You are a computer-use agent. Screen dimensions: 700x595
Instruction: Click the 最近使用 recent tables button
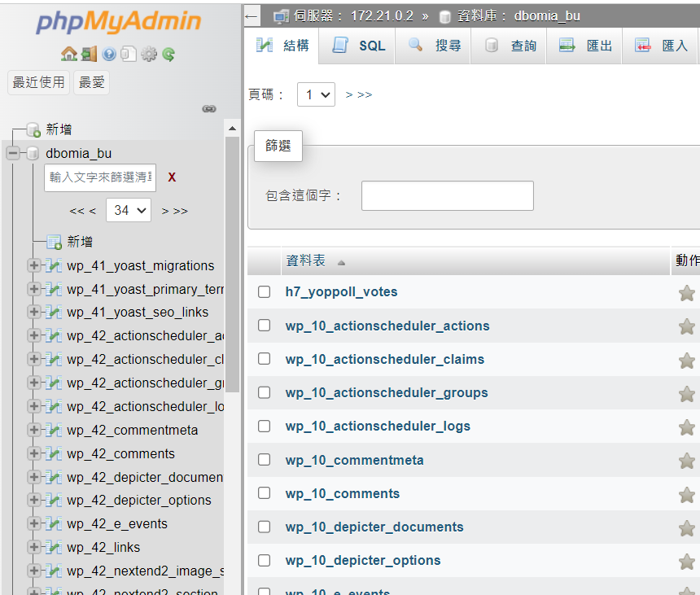tap(38, 82)
